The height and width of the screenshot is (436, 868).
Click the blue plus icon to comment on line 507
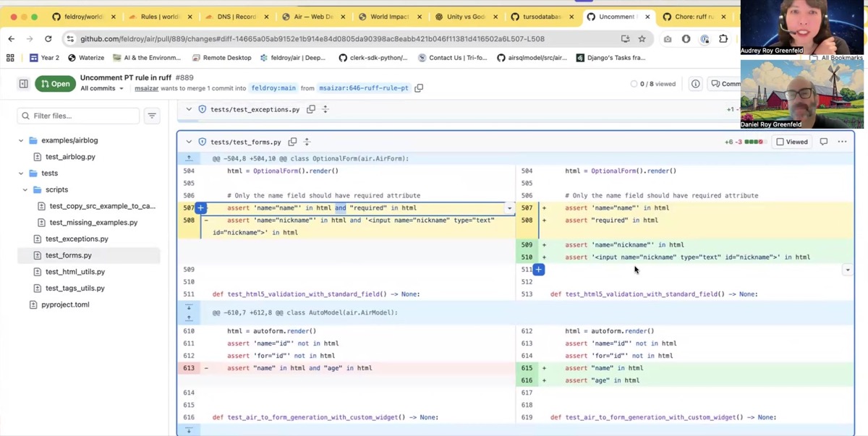[x=200, y=208]
